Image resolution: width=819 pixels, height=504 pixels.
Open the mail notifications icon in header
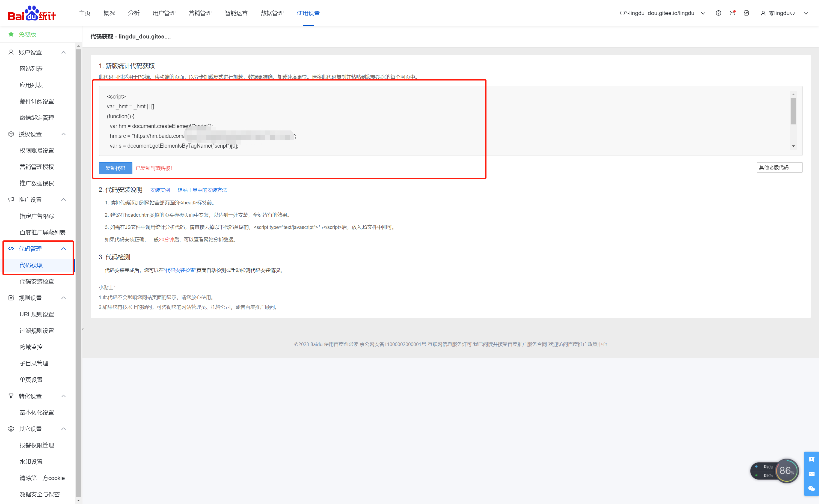732,13
